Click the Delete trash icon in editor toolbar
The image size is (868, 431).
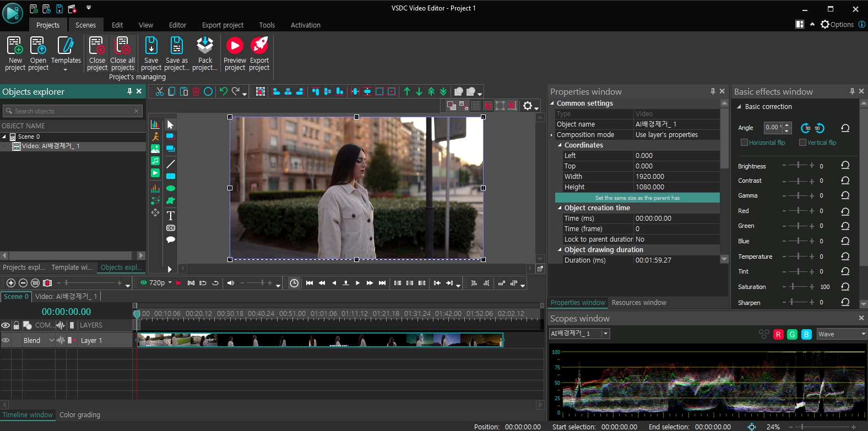coord(196,91)
